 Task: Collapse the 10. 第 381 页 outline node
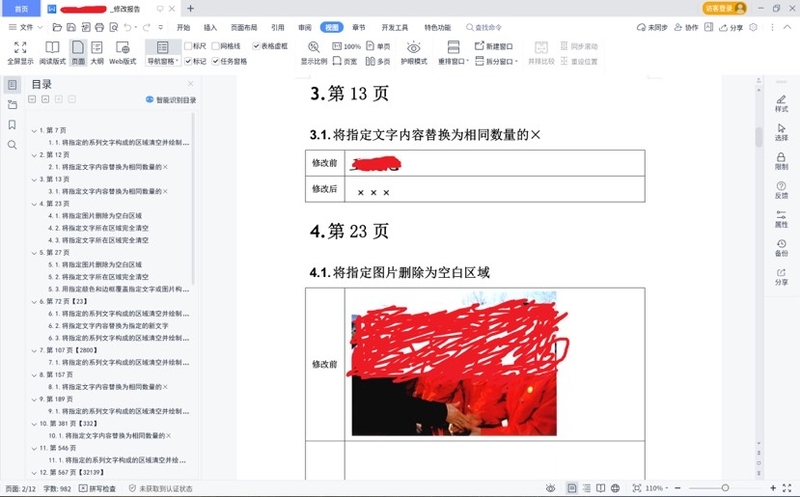tap(34, 424)
